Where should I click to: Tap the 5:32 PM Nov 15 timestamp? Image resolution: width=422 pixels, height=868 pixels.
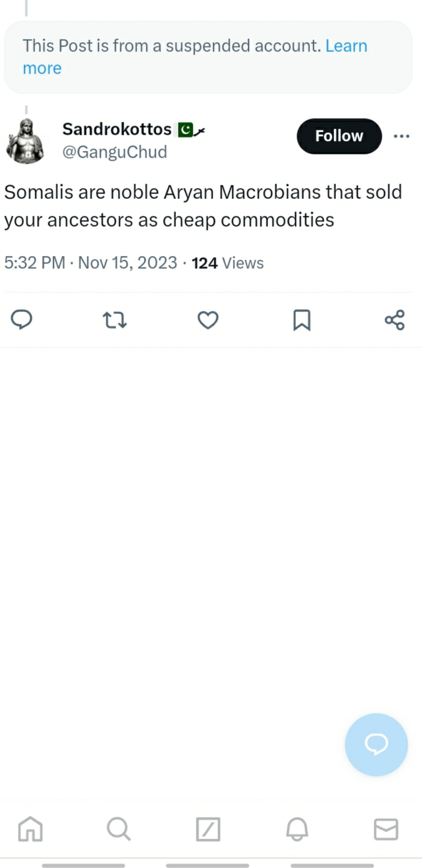91,263
